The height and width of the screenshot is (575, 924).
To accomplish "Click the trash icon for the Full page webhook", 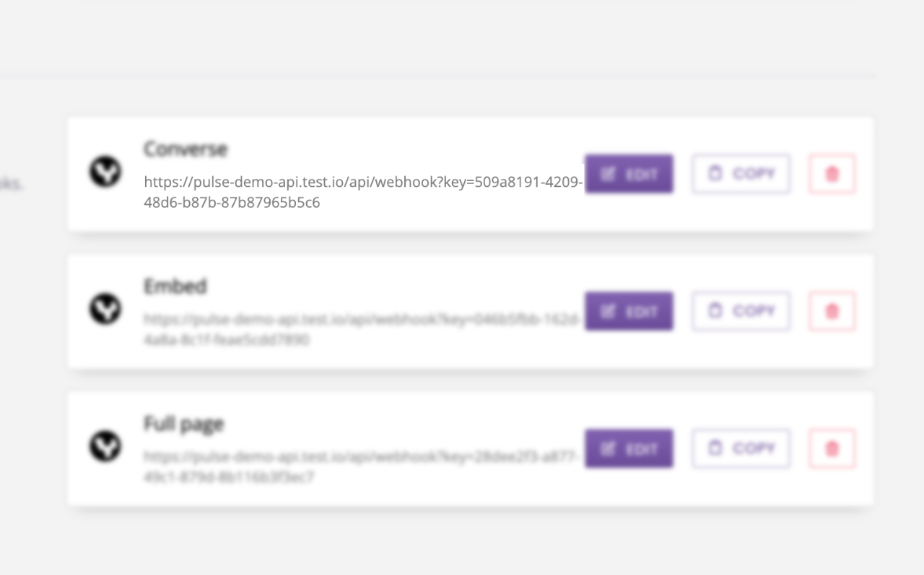I will coord(831,448).
